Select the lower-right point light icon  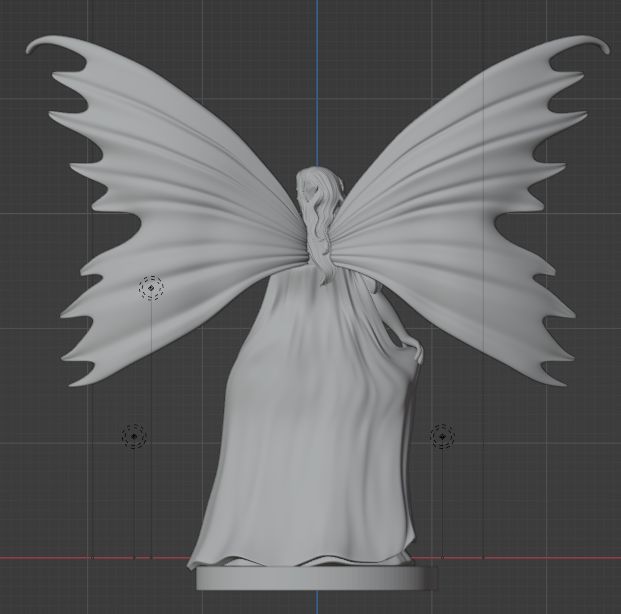pos(442,436)
